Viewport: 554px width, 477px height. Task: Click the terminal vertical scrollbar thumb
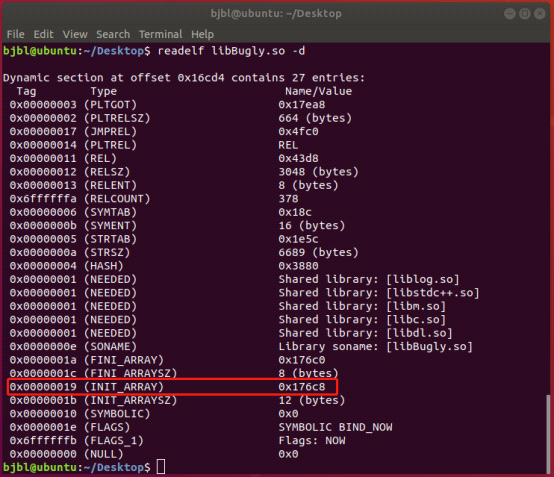point(548,433)
